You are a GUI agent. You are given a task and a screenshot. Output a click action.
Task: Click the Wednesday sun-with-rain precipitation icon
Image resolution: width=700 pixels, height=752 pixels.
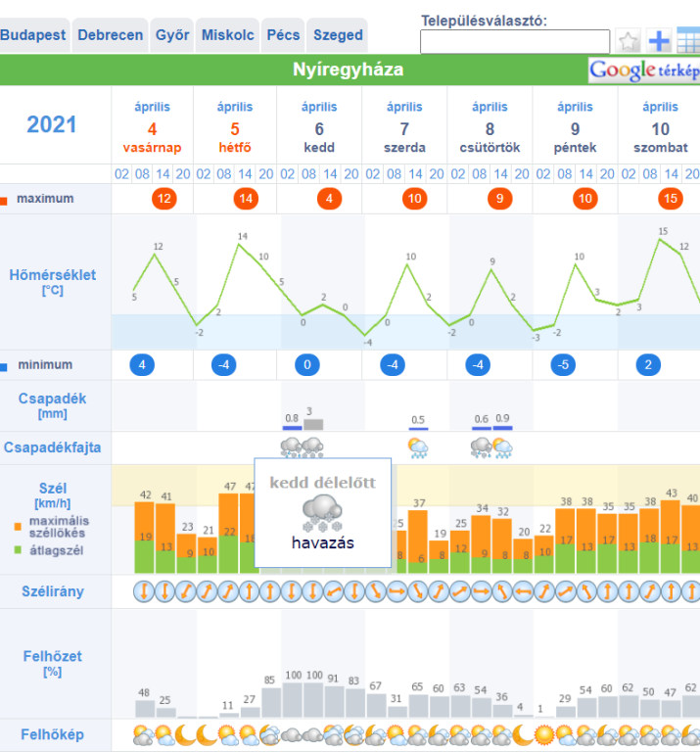pos(418,448)
